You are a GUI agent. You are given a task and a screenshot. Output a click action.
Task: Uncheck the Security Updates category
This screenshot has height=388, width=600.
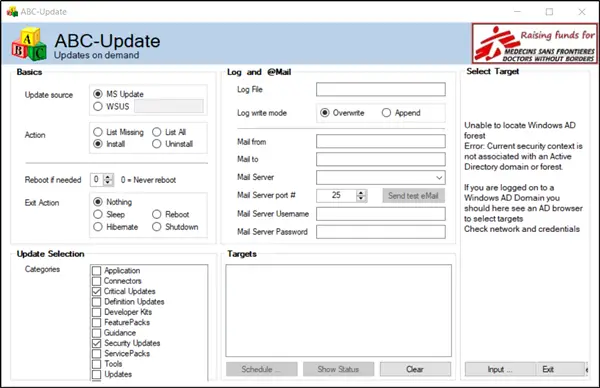pos(96,343)
